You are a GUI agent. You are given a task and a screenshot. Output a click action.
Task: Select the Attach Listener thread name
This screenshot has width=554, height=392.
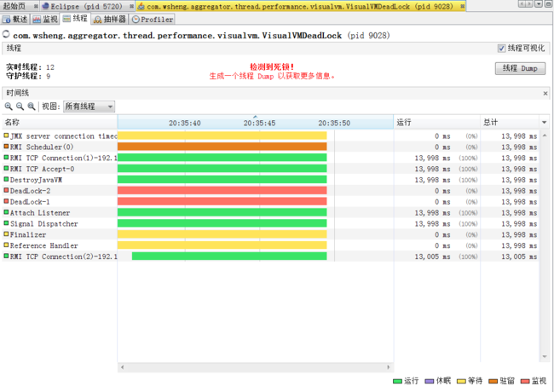[40, 212]
